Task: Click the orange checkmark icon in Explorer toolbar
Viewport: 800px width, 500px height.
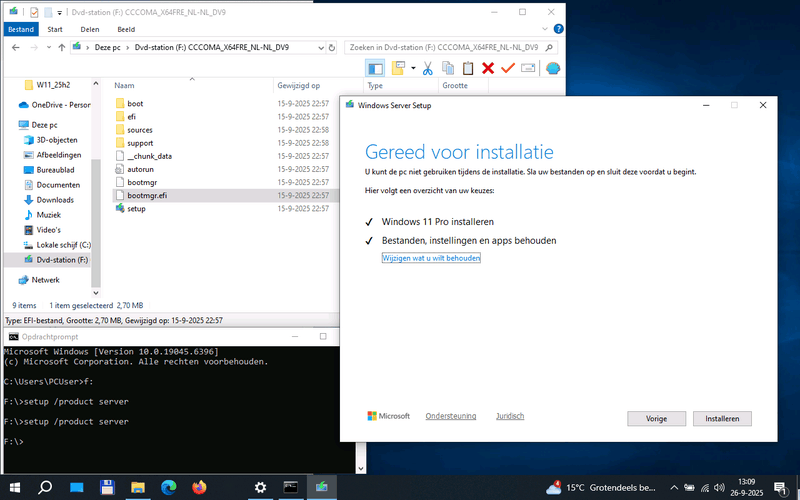Action: (508, 68)
